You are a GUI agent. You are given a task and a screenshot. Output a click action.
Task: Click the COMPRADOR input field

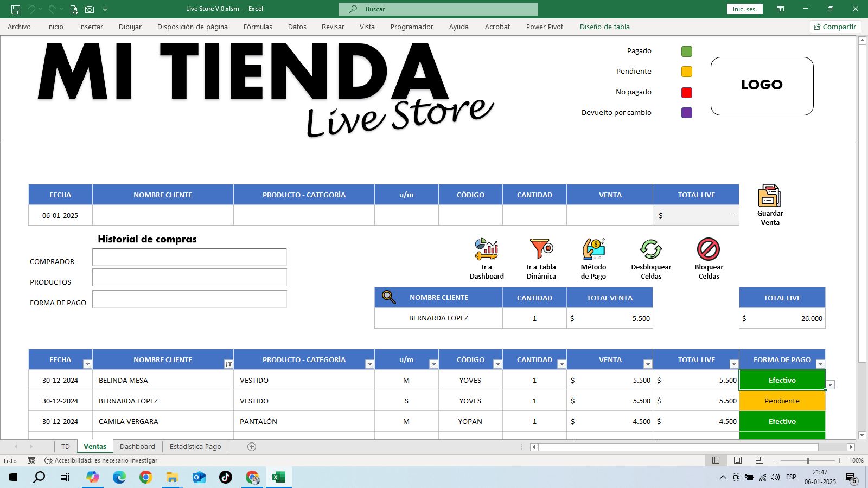pos(189,256)
